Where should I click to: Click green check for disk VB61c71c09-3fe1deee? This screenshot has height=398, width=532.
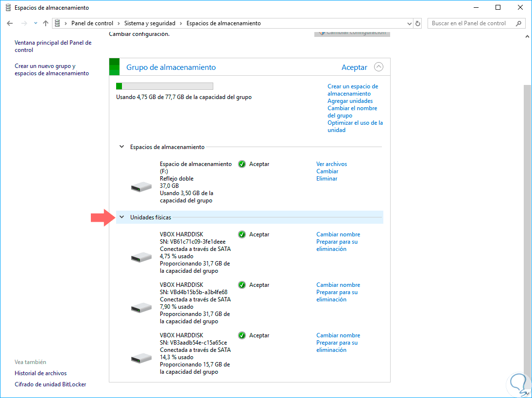[242, 234]
